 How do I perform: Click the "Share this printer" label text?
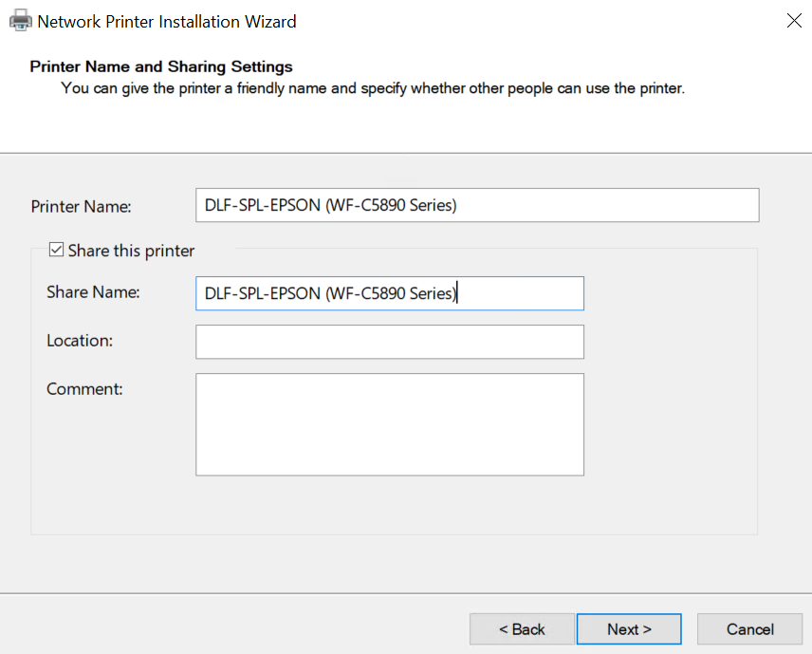coord(131,251)
